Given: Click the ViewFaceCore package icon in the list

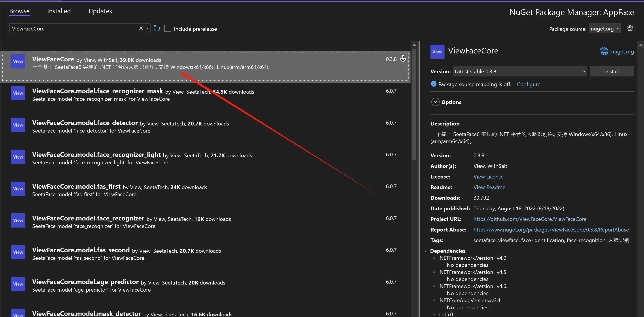Looking at the screenshot, I should point(18,62).
